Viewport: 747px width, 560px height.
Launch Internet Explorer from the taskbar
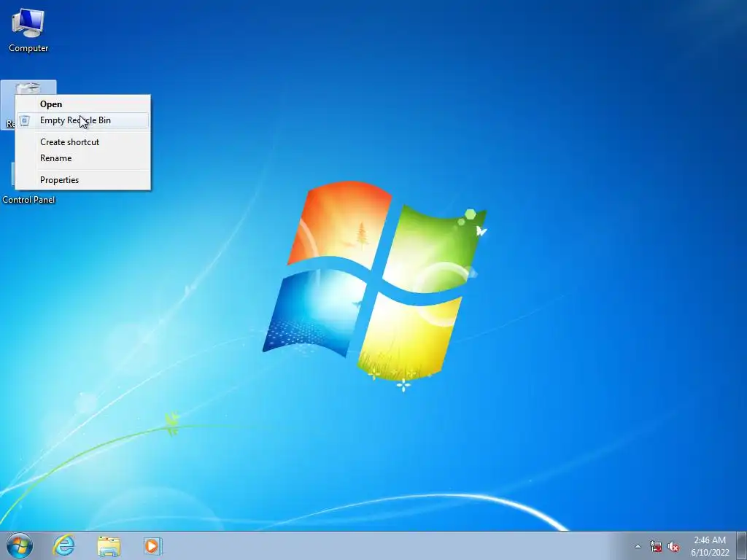coord(64,545)
